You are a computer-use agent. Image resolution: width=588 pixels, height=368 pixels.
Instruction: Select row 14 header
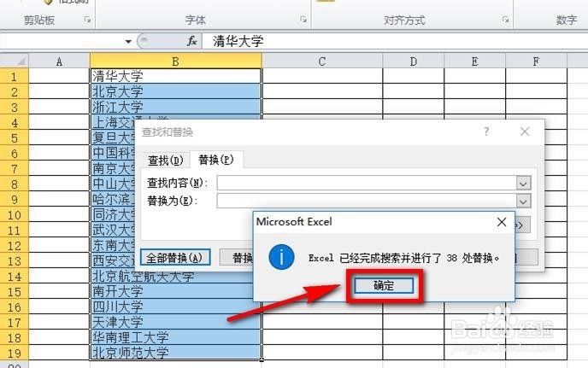[x=15, y=276]
